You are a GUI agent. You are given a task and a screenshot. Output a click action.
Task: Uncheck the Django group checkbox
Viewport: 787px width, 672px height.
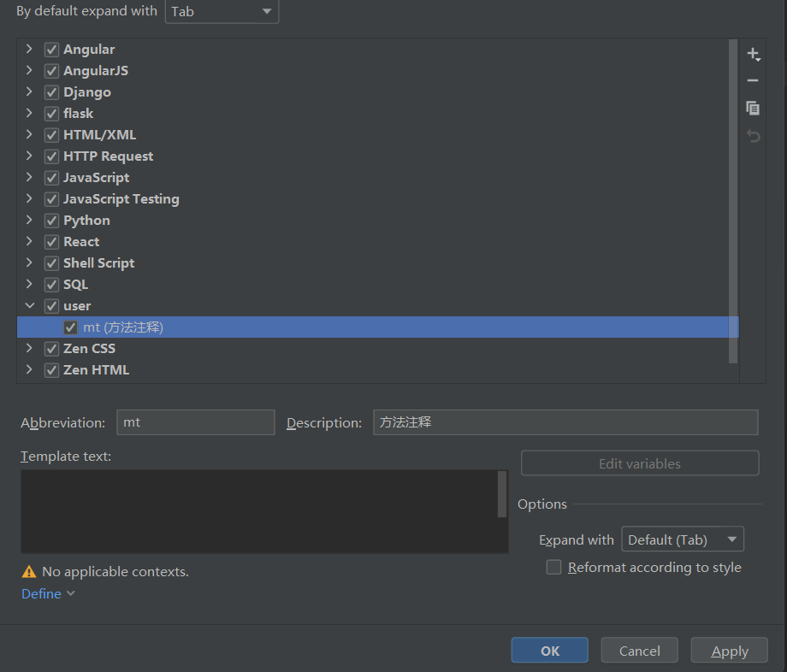pyautogui.click(x=51, y=92)
